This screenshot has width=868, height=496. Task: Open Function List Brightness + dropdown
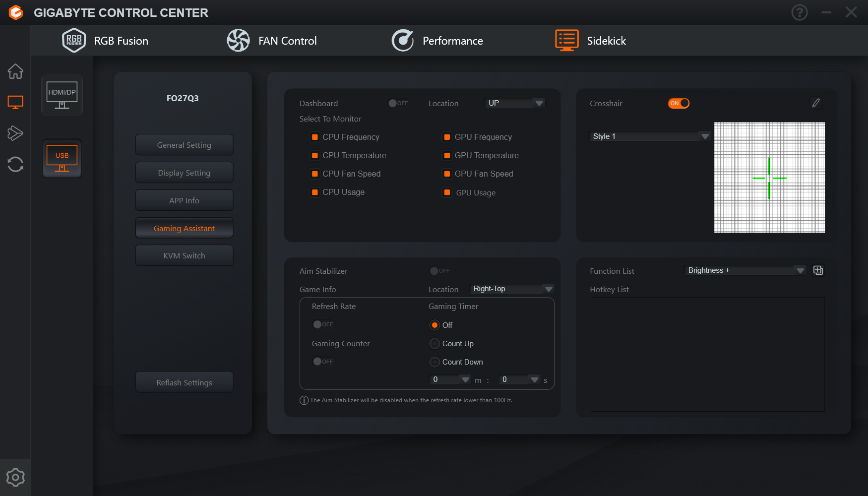pos(745,270)
